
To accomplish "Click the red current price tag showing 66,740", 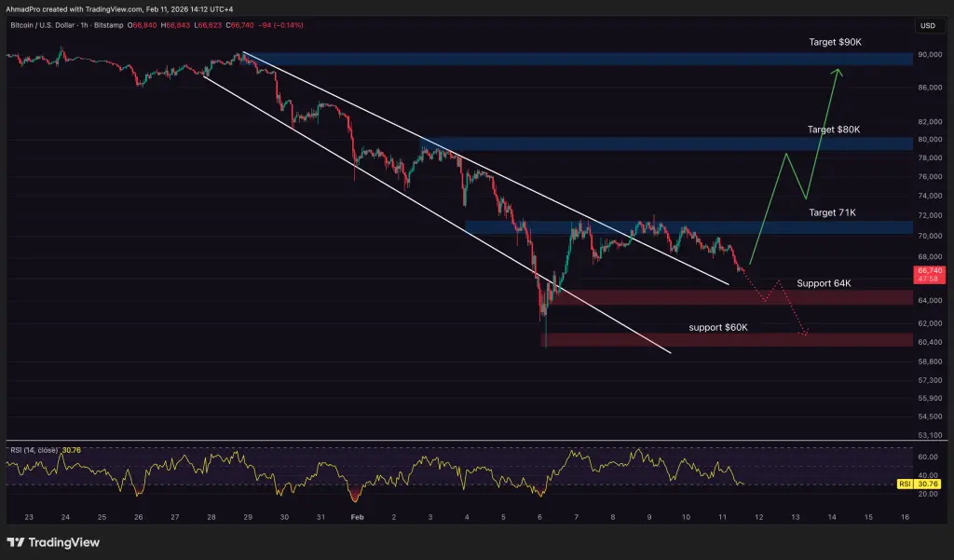I will tap(930, 270).
